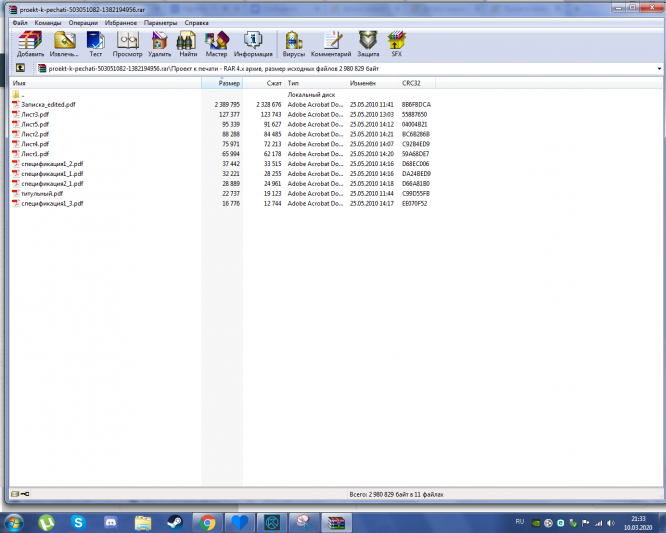Viewport: 666px width, 533px height.
Task: Sort by the Тип column header
Action: tap(316, 83)
